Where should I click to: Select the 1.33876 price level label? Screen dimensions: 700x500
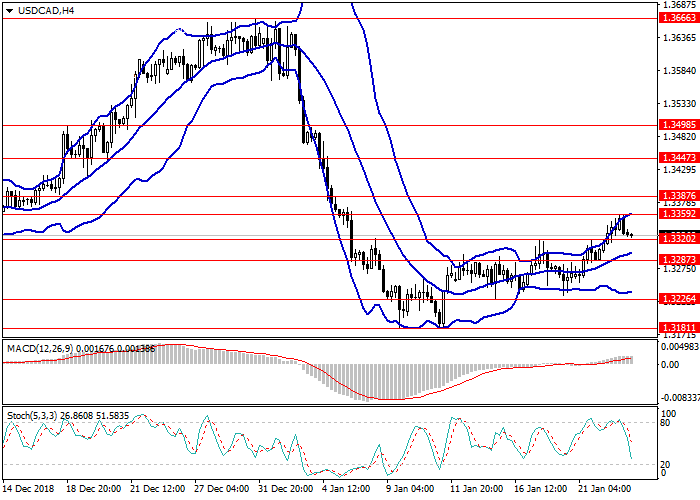pos(679,196)
